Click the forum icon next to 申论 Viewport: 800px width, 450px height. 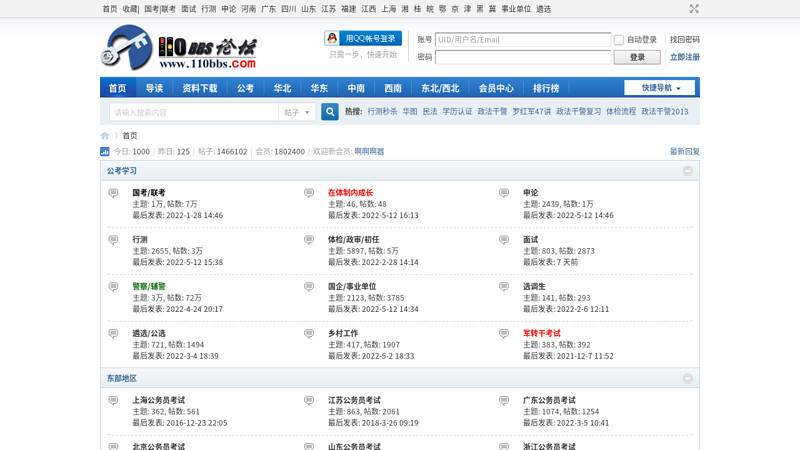click(504, 193)
